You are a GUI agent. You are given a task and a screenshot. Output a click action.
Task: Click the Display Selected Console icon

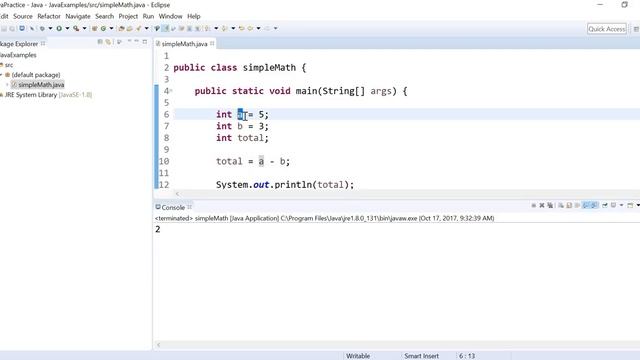tap(613, 205)
